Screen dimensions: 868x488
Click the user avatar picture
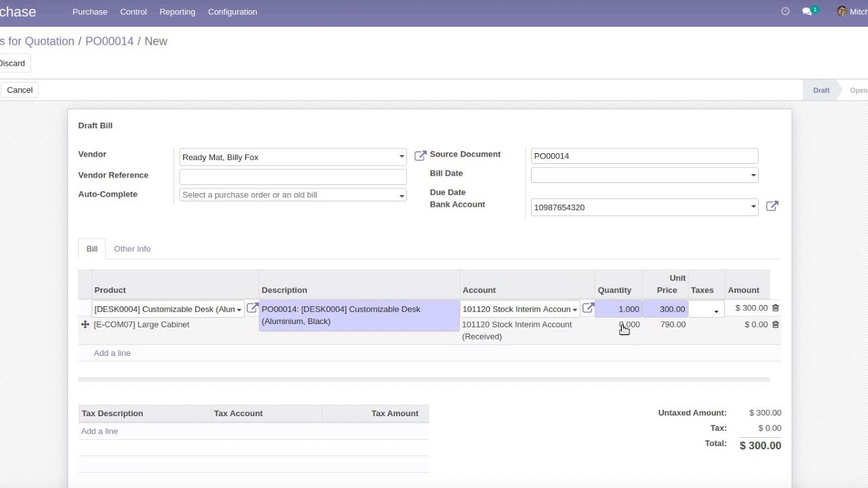pos(842,12)
